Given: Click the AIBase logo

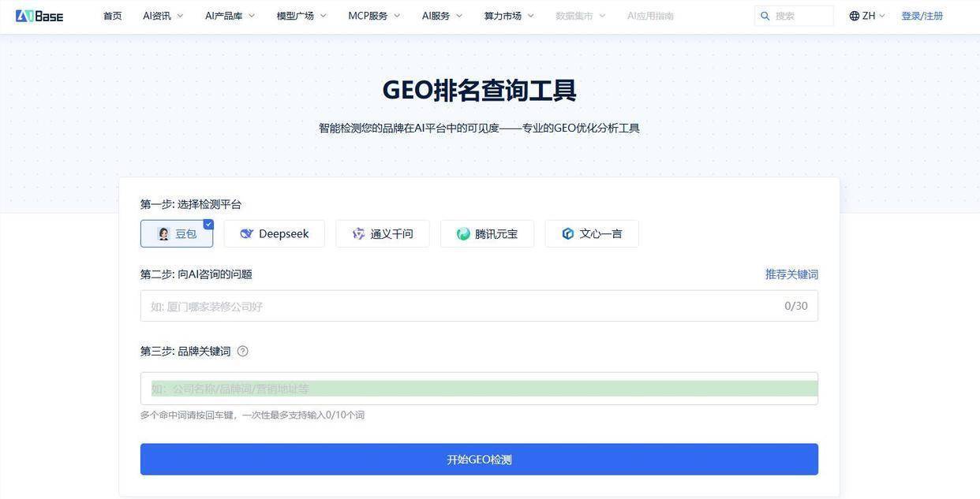Looking at the screenshot, I should 39,16.
